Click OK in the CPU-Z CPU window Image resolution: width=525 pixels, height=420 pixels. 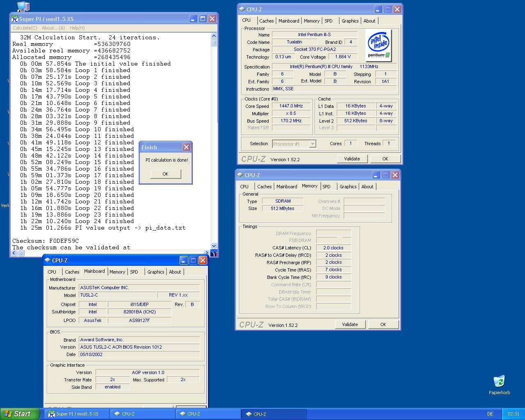pos(385,159)
